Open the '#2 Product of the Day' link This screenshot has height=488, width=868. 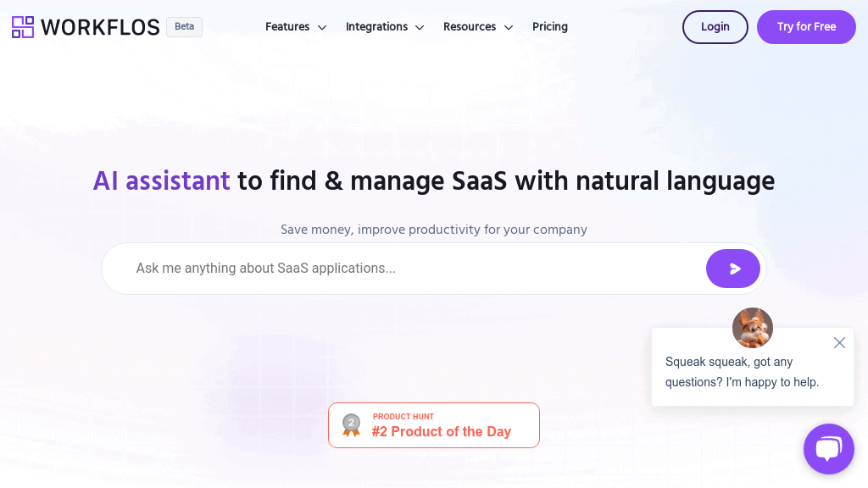coord(441,431)
